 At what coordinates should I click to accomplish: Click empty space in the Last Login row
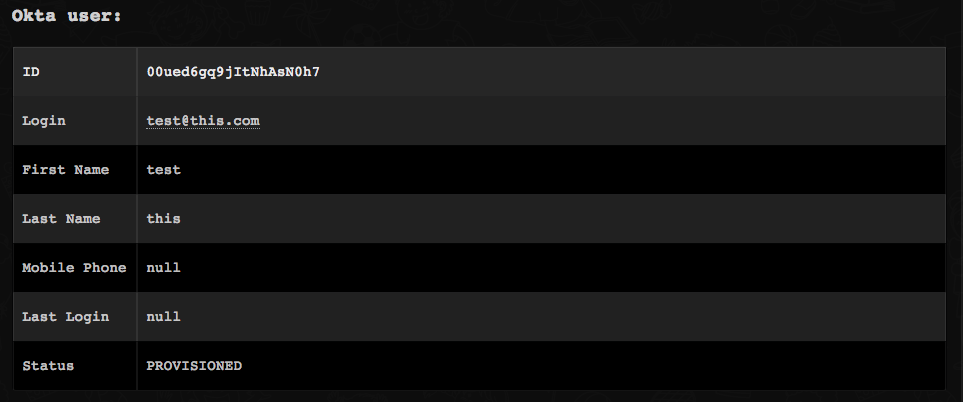click(x=600, y=317)
